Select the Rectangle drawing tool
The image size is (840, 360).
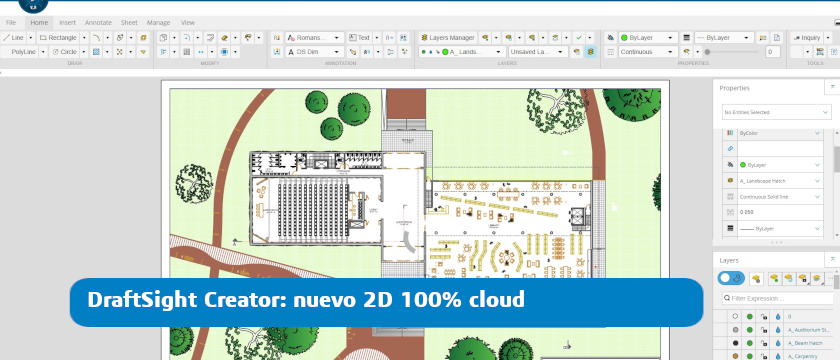(58, 38)
